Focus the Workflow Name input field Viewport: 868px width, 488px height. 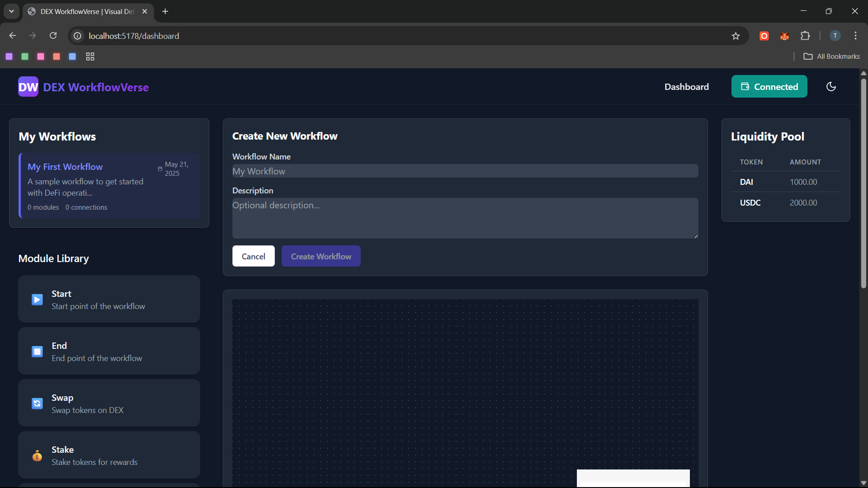coord(465,171)
